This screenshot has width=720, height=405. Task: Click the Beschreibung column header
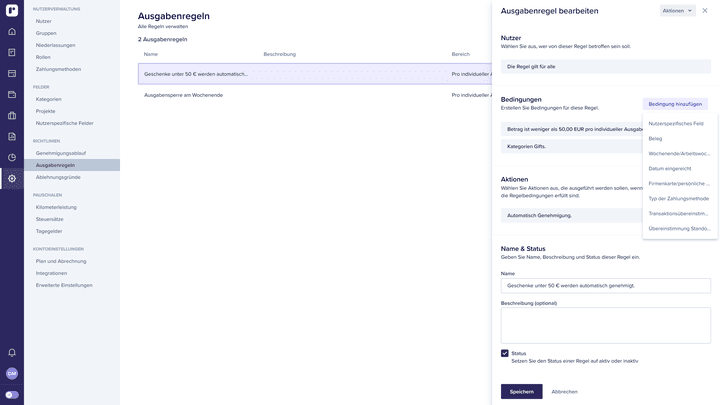(280, 54)
